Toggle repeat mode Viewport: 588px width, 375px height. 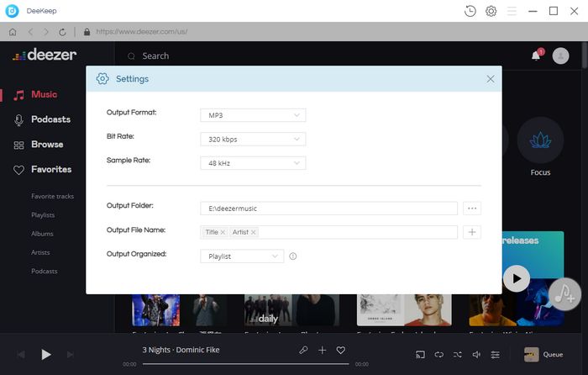click(439, 355)
